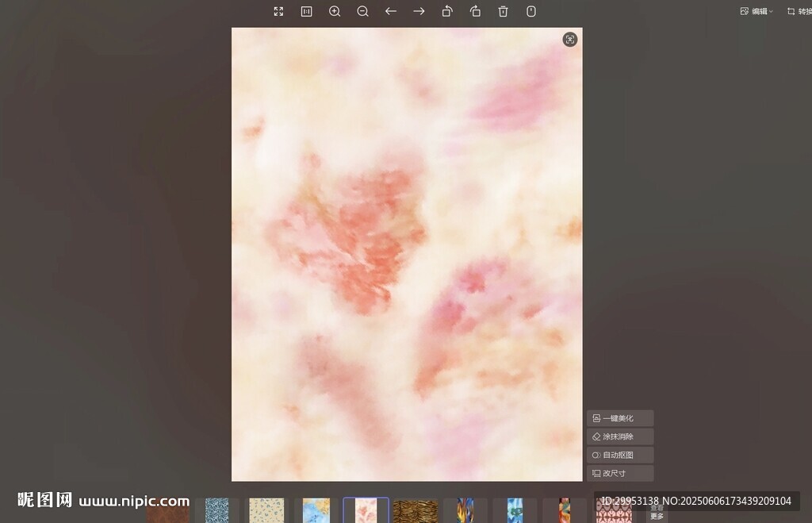This screenshot has height=523, width=812.
Task: Select the brown leather texture thumbnail
Action: (x=168, y=513)
